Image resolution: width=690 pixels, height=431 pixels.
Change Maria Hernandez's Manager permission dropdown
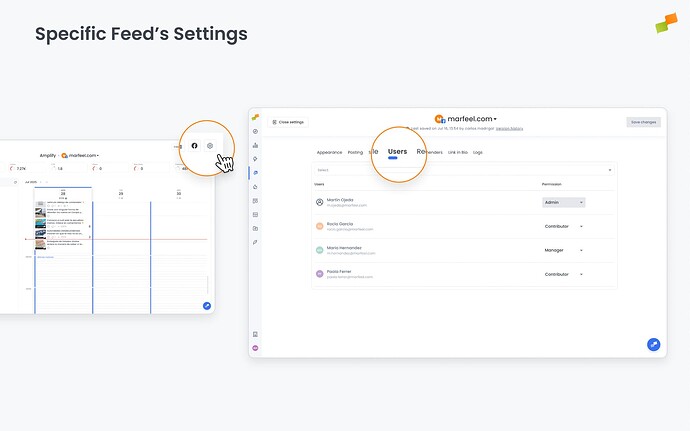pyautogui.click(x=564, y=250)
